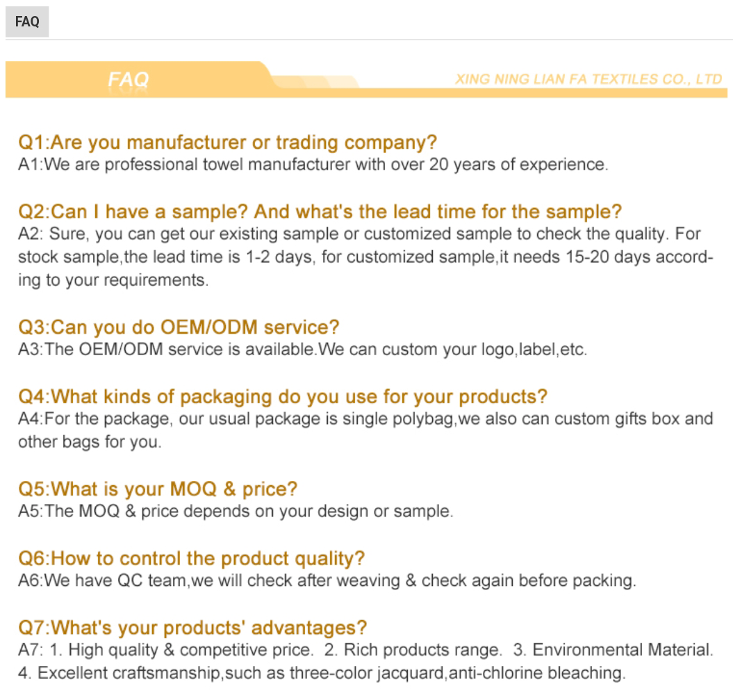This screenshot has height=700, width=733.
Task: Select question Q7 about products' advantages
Action: click(192, 628)
